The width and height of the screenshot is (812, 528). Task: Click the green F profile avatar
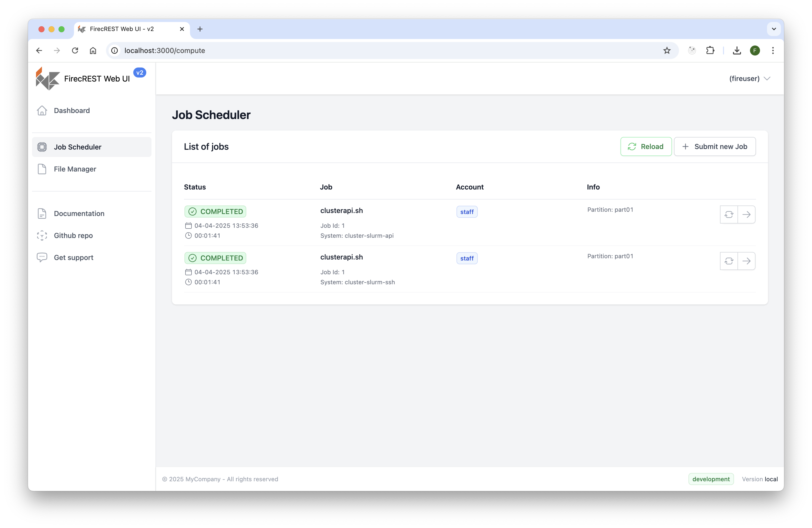[x=755, y=50]
